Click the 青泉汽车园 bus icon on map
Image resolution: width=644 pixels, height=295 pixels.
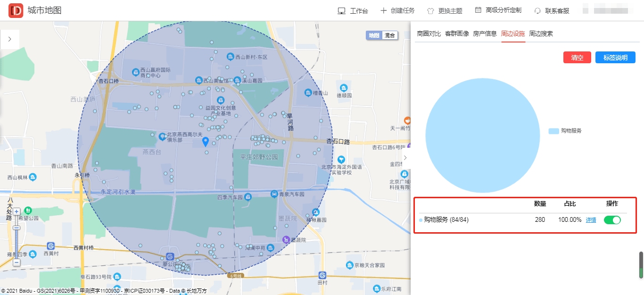click(274, 194)
